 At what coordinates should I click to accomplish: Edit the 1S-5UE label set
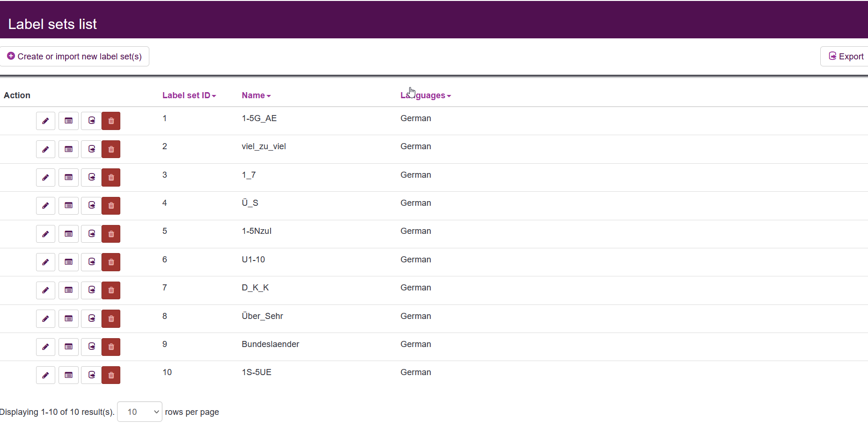pyautogui.click(x=45, y=375)
